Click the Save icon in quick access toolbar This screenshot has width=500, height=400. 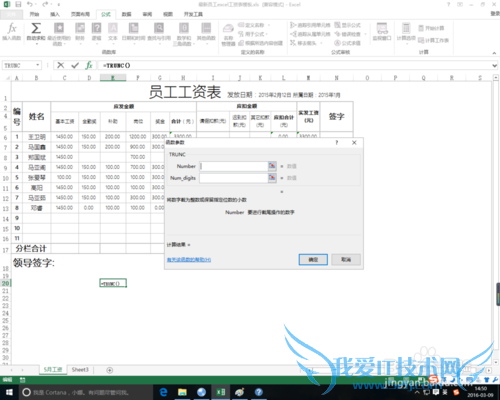[x=18, y=4]
